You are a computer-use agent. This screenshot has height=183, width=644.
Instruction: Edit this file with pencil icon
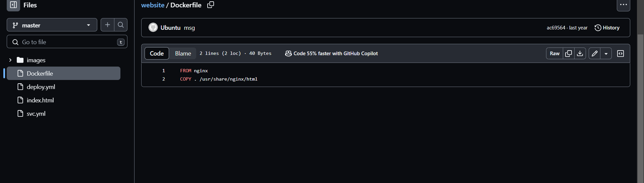point(595,54)
